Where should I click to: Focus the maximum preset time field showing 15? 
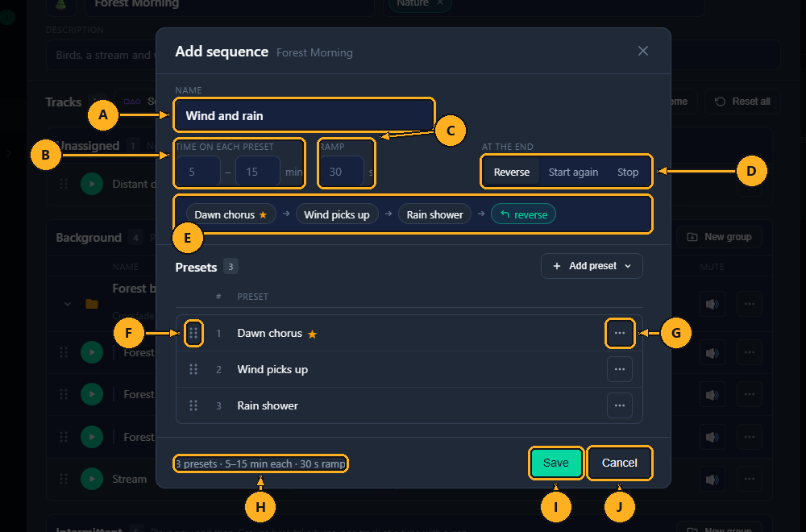pos(258,172)
